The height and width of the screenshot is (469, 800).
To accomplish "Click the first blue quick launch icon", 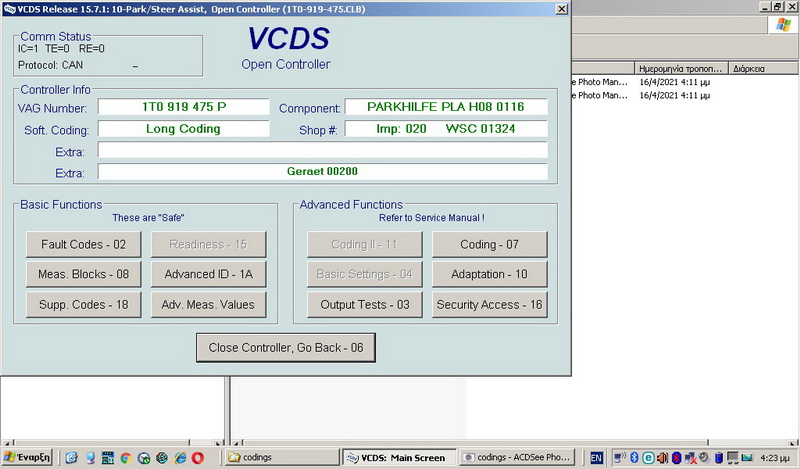I will [71, 458].
